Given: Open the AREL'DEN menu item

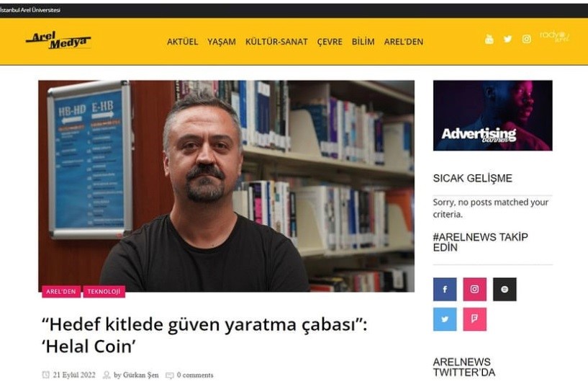Looking at the screenshot, I should pos(404,42).
